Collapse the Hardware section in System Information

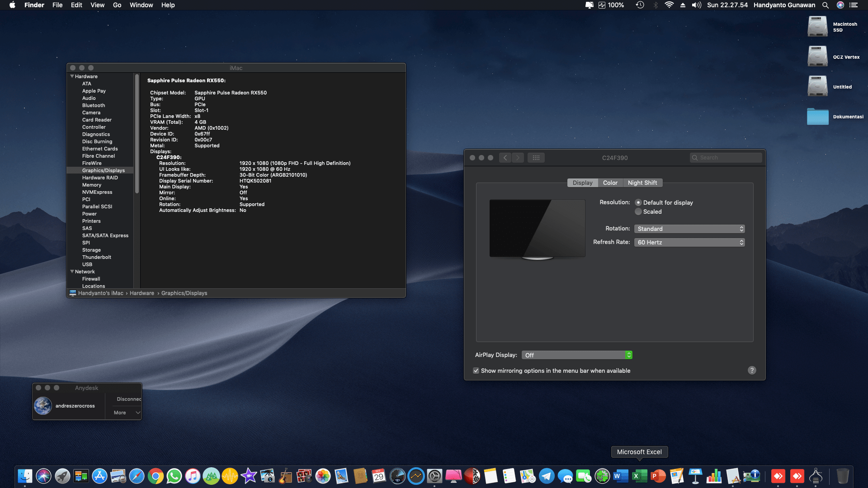pos(72,76)
